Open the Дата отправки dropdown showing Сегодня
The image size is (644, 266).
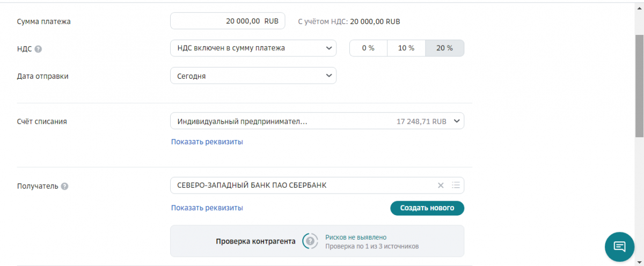(x=253, y=76)
